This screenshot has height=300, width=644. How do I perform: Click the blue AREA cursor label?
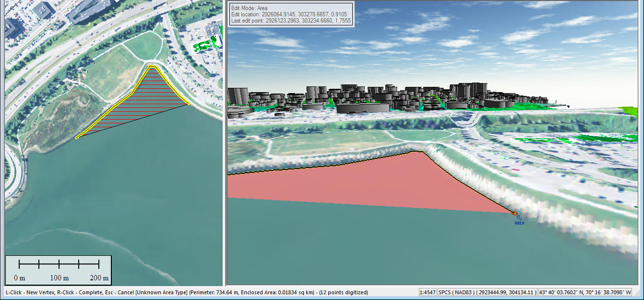point(519,223)
